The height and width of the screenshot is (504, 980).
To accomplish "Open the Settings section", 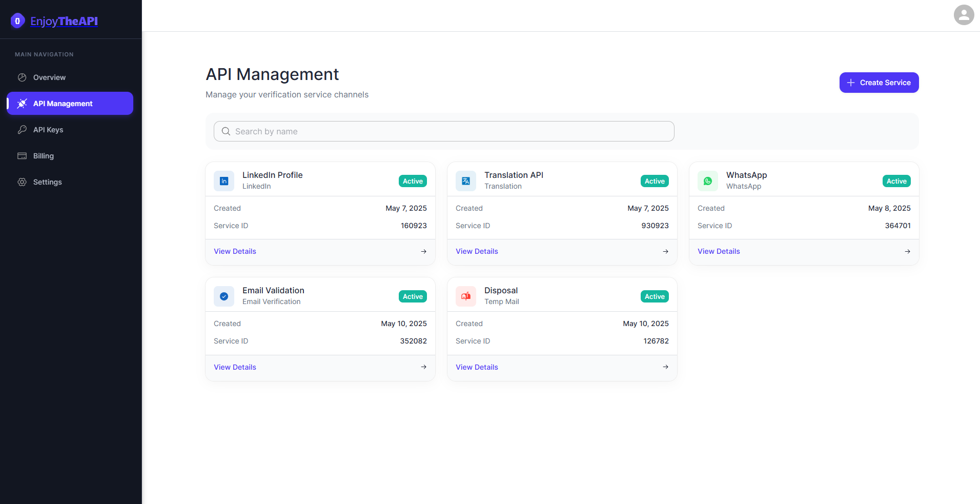I will click(70, 182).
